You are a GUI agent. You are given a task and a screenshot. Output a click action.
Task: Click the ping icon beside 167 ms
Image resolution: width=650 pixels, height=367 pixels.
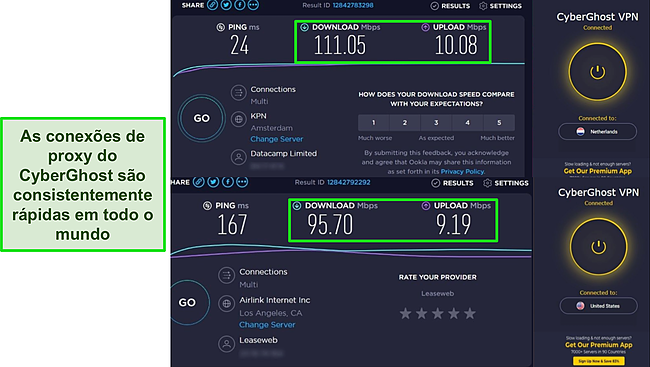point(207,206)
